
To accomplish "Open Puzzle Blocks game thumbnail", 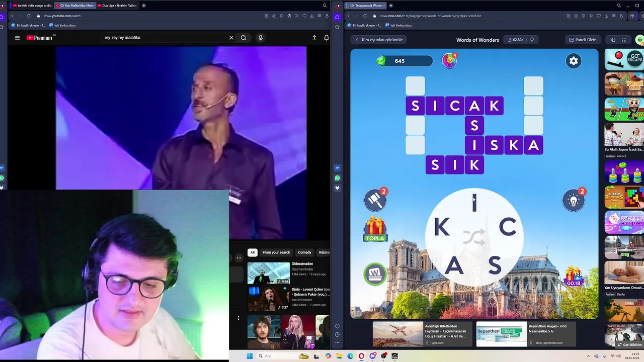I will [x=624, y=197].
